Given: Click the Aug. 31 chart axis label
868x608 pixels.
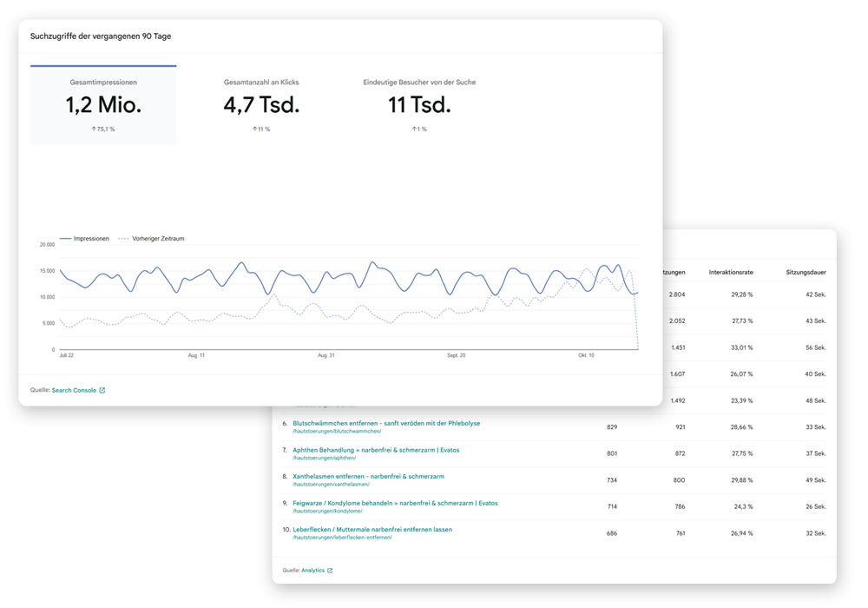Looking at the screenshot, I should [326, 355].
